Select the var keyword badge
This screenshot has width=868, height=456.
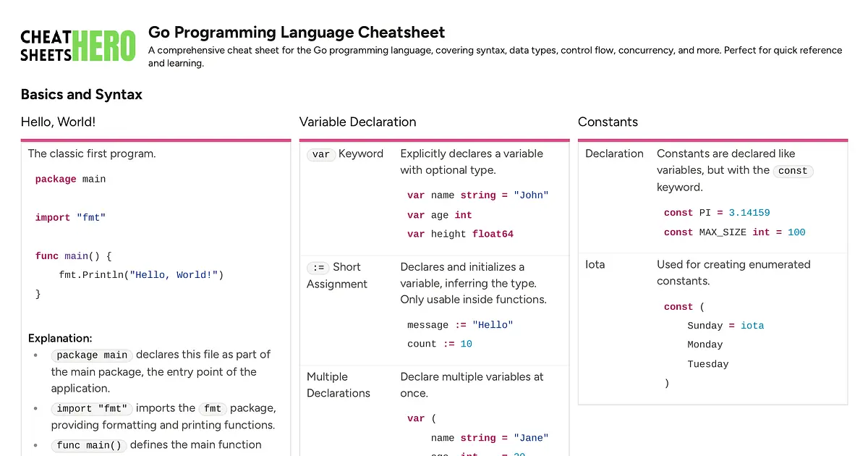[320, 154]
